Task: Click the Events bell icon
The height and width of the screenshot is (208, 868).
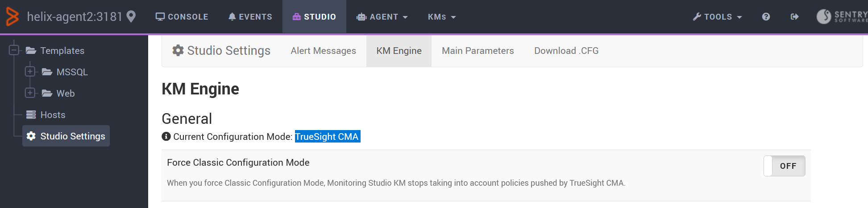Action: tap(232, 16)
